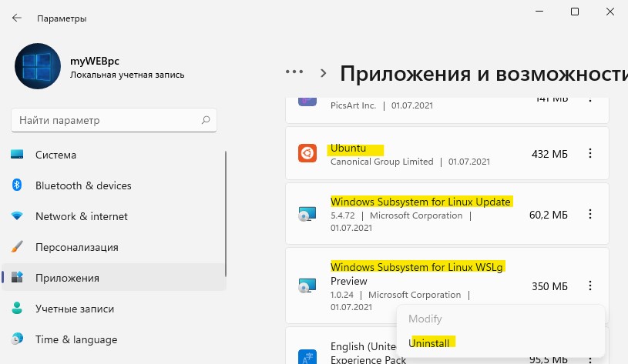Click the person icon for Учетные записи
The height and width of the screenshot is (364, 628).
click(17, 308)
